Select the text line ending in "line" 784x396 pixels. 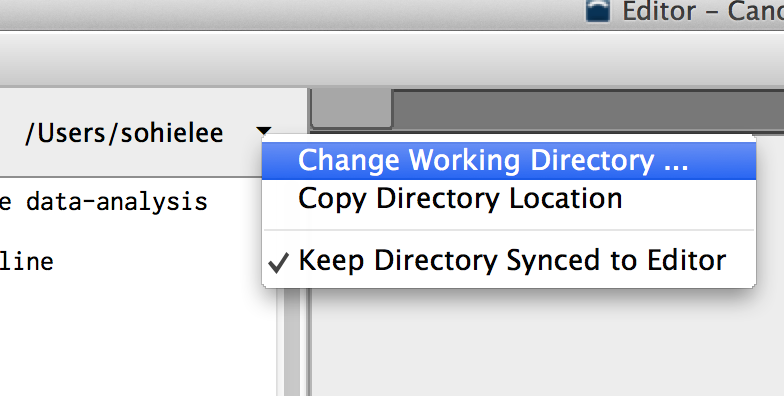point(26,262)
